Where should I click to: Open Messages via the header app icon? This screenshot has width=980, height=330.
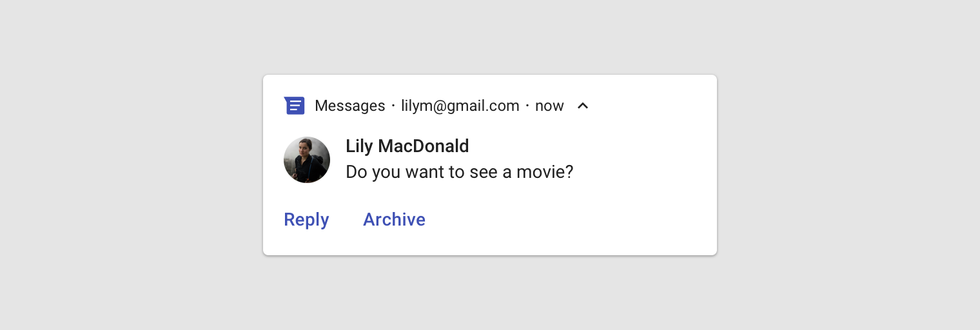coord(294,106)
